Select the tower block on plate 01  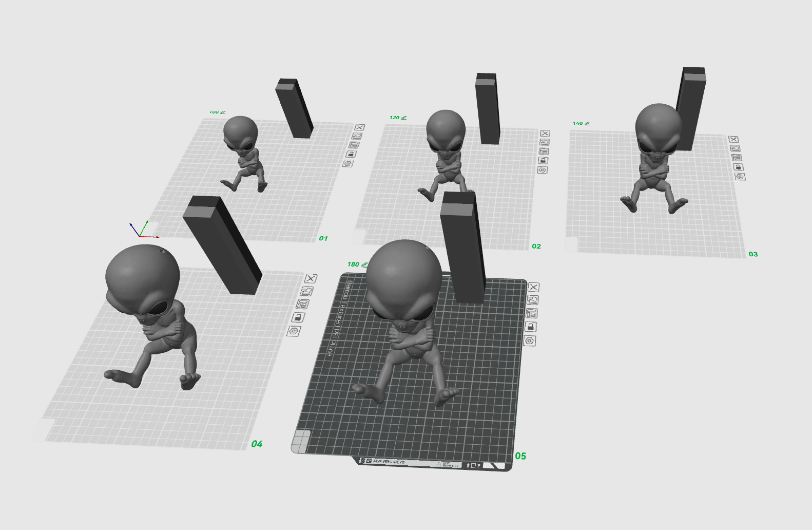(295, 108)
